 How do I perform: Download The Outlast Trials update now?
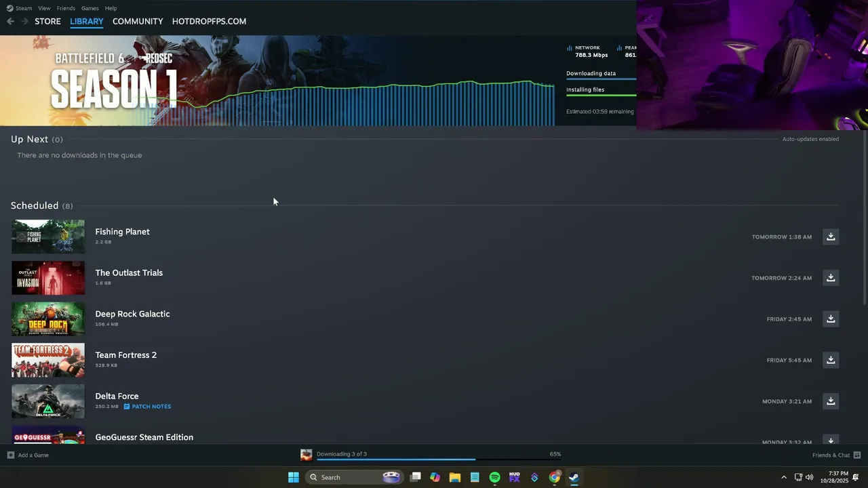point(831,278)
